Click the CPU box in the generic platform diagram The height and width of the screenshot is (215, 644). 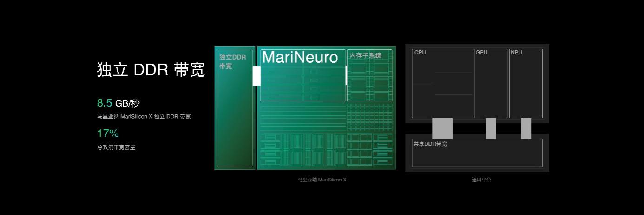442,84
